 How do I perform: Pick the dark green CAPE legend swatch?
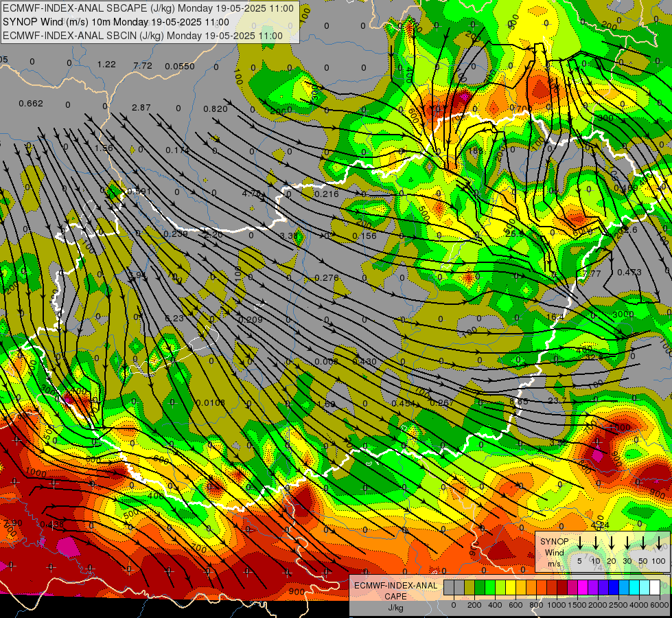pos(480,587)
